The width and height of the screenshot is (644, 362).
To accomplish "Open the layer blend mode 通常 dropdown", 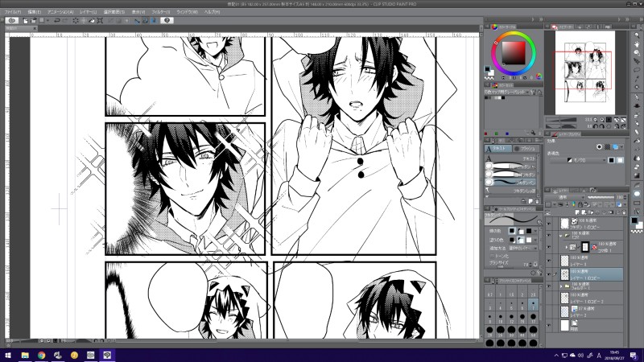I will pyautogui.click(x=565, y=197).
